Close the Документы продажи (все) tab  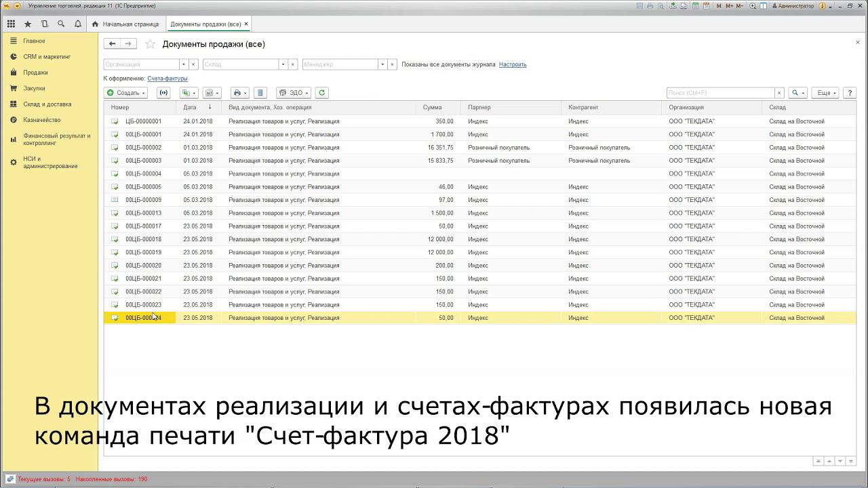247,24
